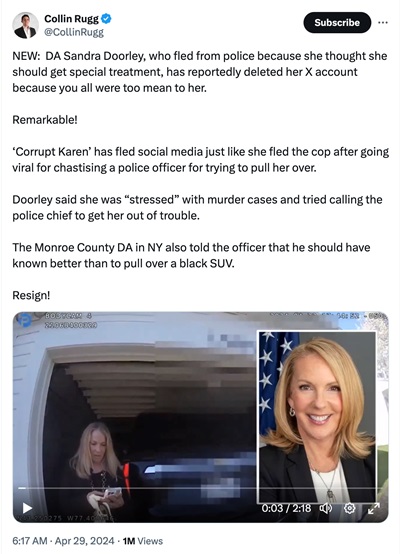Open the 6:17 AM · Apr 29, 2024 timestamp
The height and width of the screenshot is (554, 400).
click(63, 541)
